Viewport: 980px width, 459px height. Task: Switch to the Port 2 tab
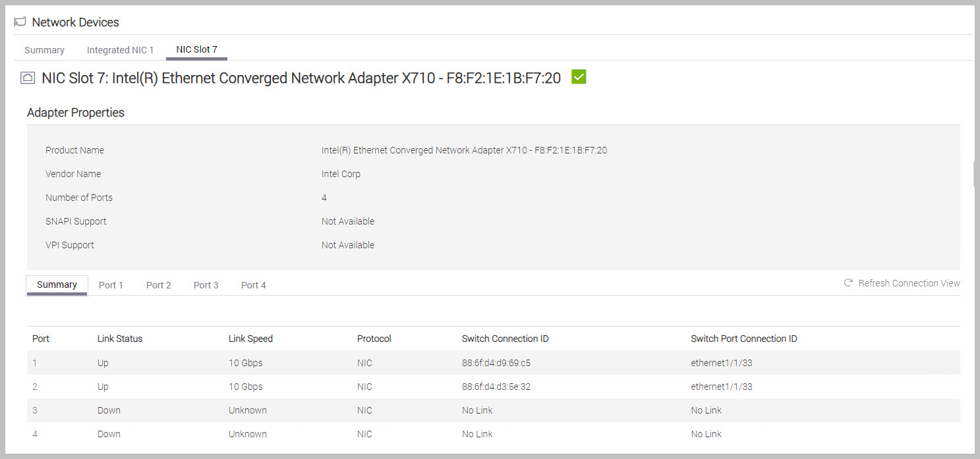pyautogui.click(x=158, y=285)
